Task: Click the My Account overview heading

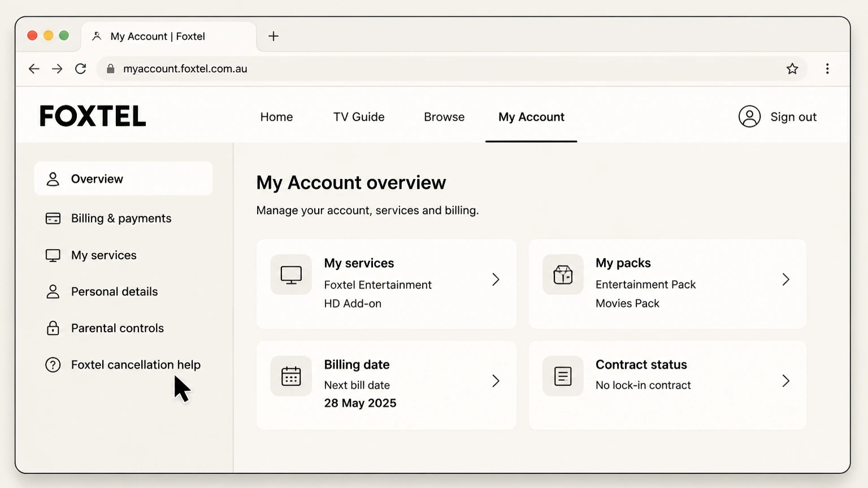Action: (351, 183)
